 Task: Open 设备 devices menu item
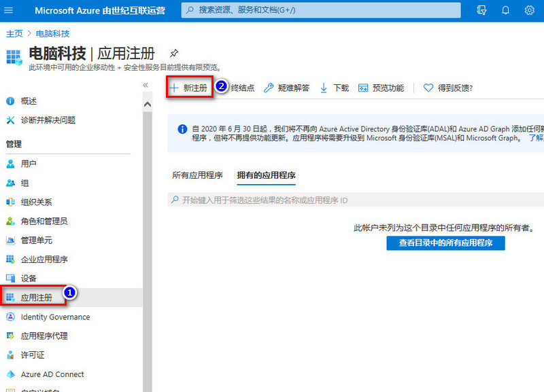pos(22,279)
